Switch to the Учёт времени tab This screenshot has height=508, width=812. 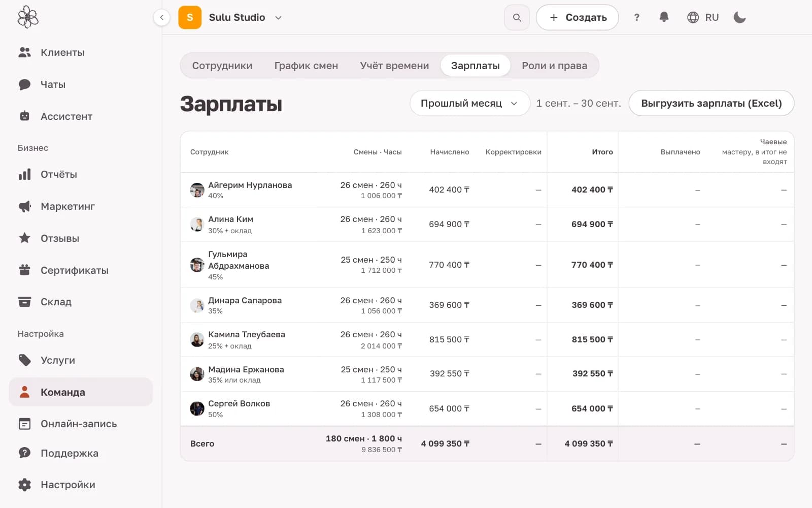[394, 66]
